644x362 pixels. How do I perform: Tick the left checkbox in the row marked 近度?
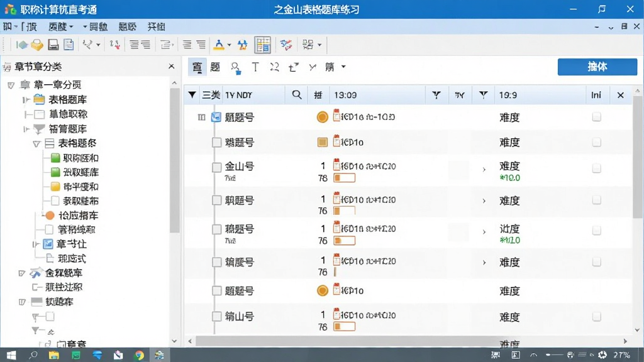[216, 229]
